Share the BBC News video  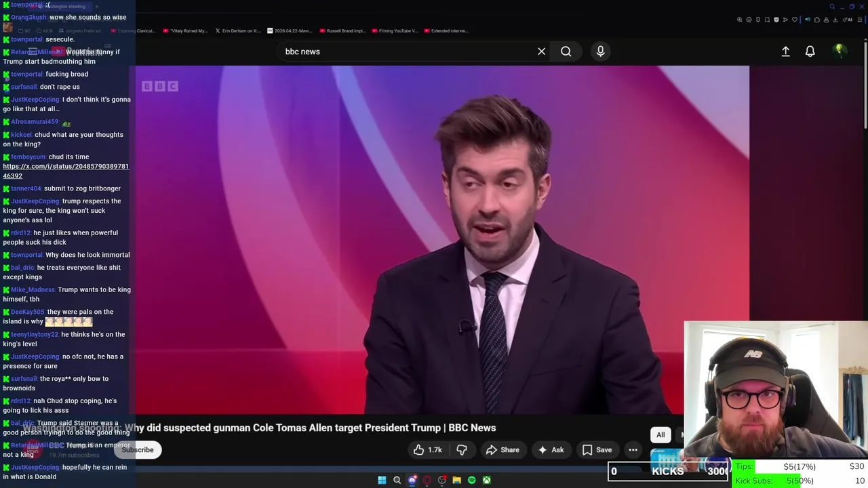coord(502,449)
